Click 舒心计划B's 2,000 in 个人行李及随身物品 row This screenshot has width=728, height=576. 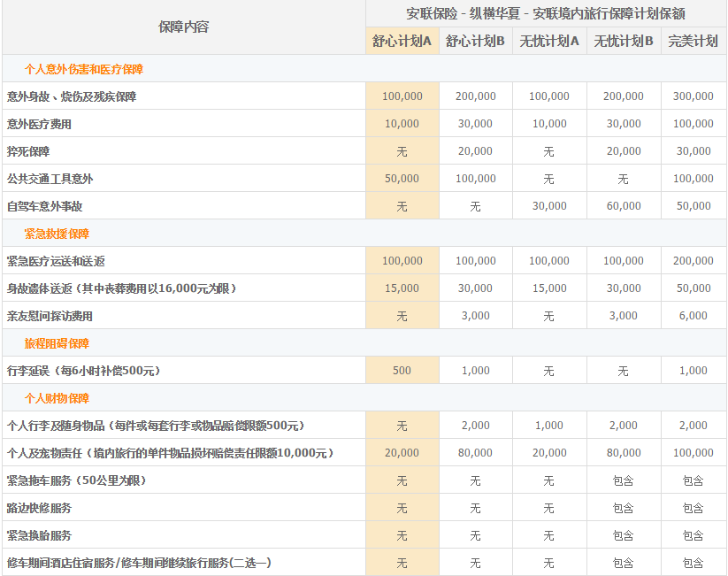point(475,425)
